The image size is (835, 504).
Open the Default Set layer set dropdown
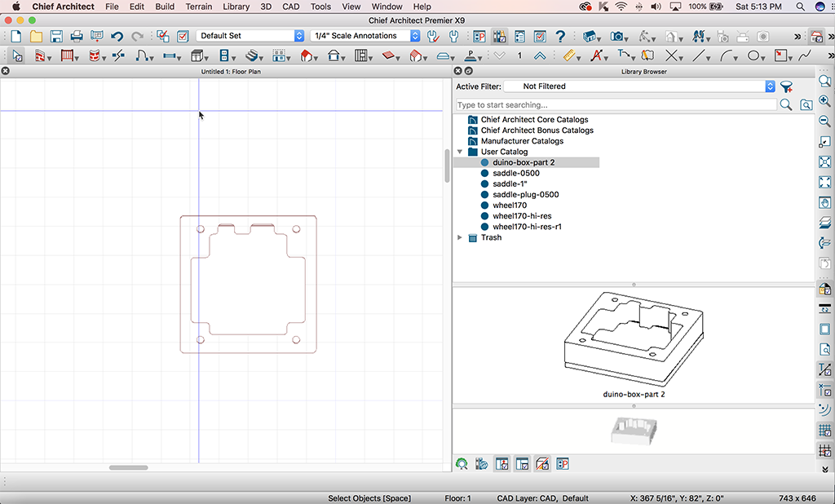point(250,36)
